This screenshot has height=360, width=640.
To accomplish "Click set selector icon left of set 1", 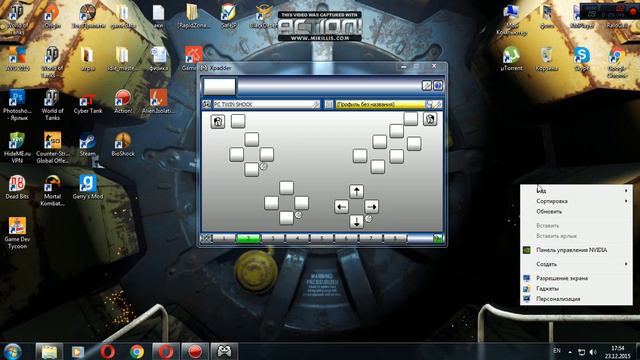I will point(207,238).
